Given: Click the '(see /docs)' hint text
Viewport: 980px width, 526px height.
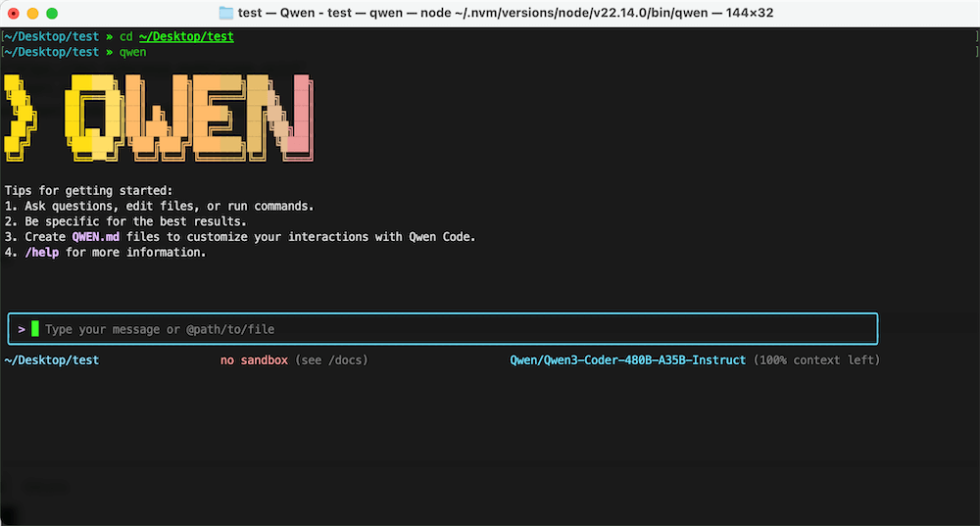Looking at the screenshot, I should [331, 360].
